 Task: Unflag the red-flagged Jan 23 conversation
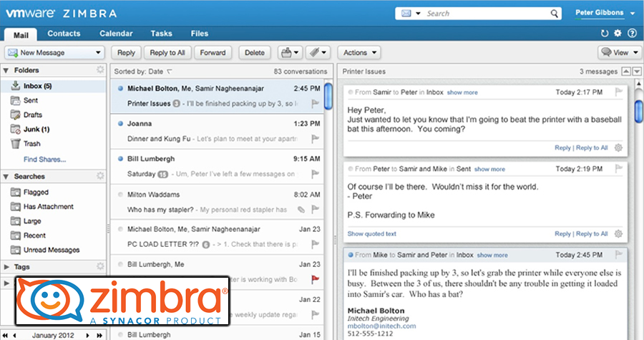(x=315, y=280)
